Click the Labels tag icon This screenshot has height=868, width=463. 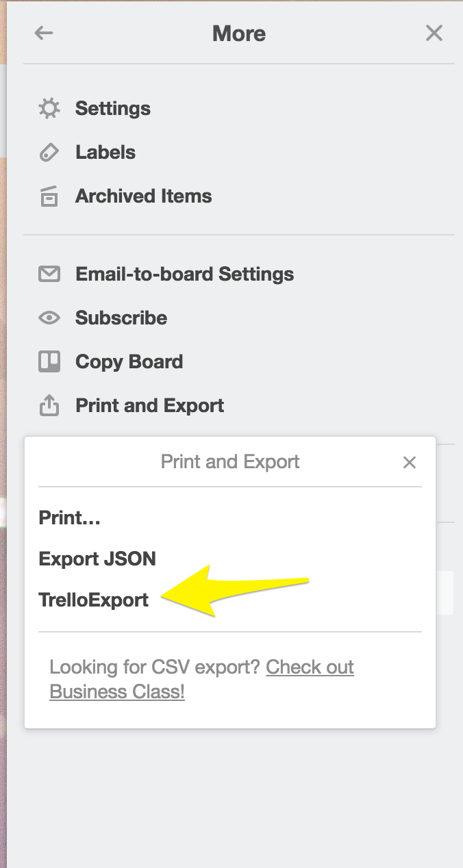pos(49,152)
